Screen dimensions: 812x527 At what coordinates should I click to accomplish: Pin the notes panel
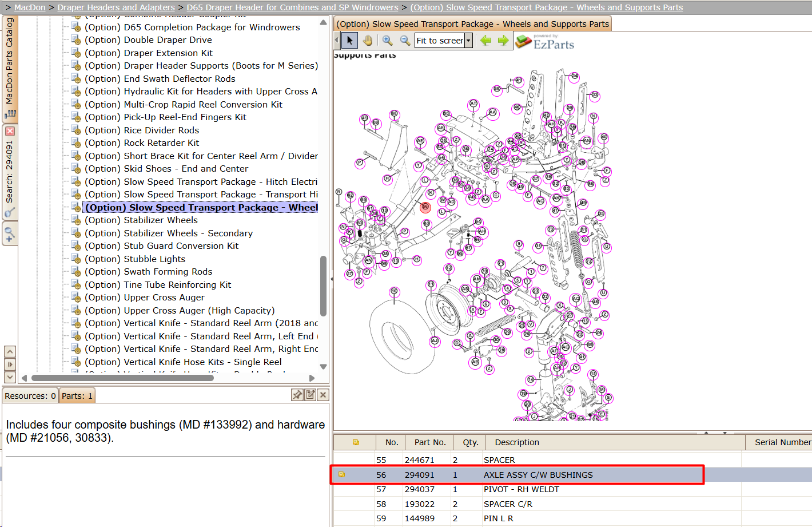(297, 395)
